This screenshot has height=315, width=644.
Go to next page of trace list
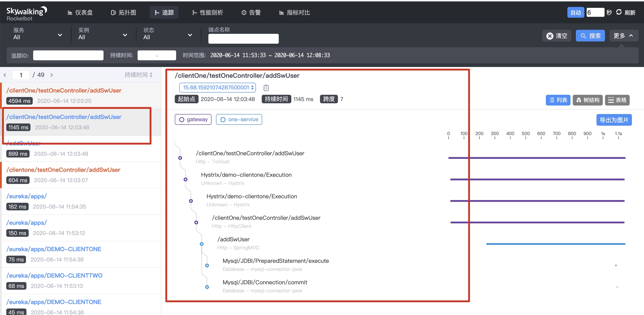tap(52, 75)
